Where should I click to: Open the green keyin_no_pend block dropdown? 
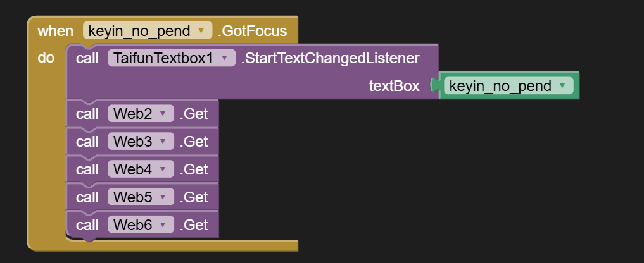click(562, 86)
